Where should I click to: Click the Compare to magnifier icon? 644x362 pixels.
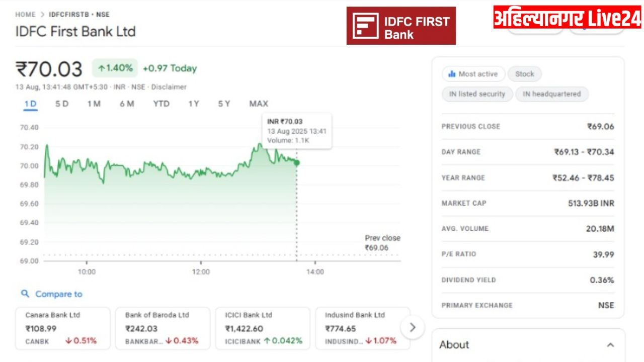tap(25, 294)
